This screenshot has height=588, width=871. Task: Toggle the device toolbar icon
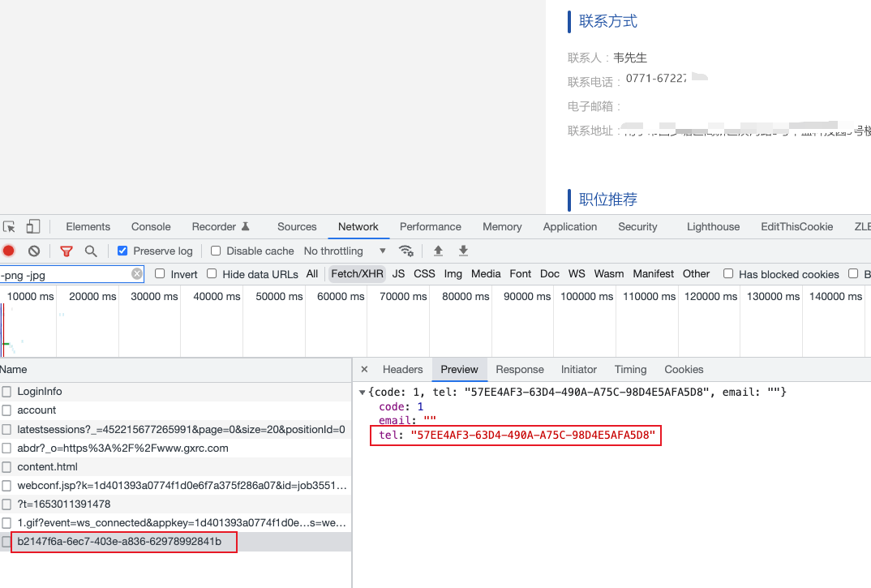click(32, 227)
